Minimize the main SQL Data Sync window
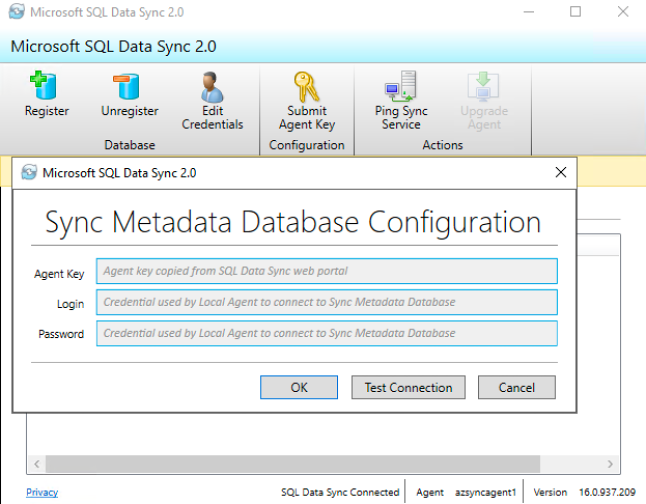The width and height of the screenshot is (646, 504). coord(529,12)
